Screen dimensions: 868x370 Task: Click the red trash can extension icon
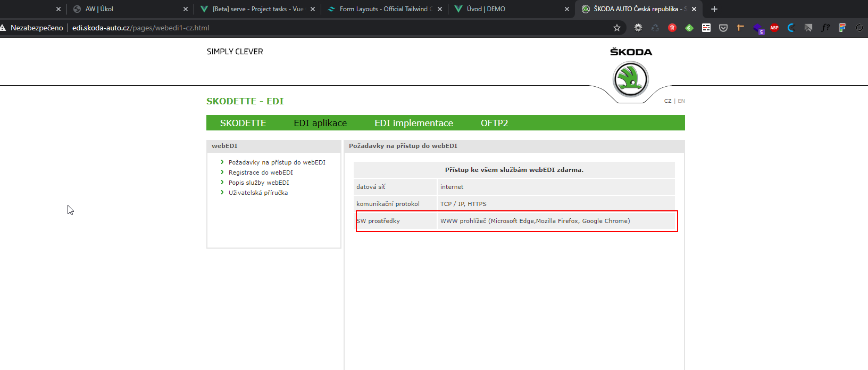(672, 28)
